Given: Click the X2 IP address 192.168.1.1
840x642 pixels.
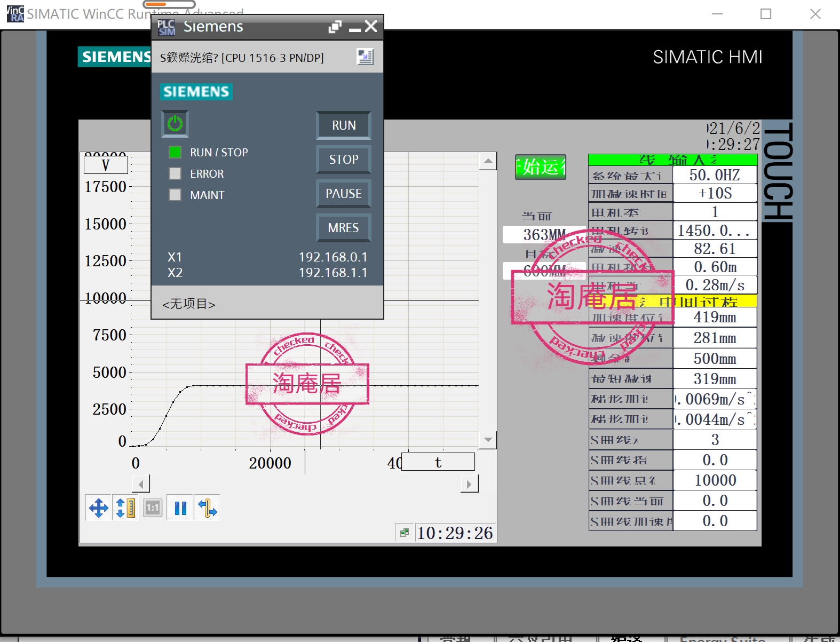Looking at the screenshot, I should (333, 273).
